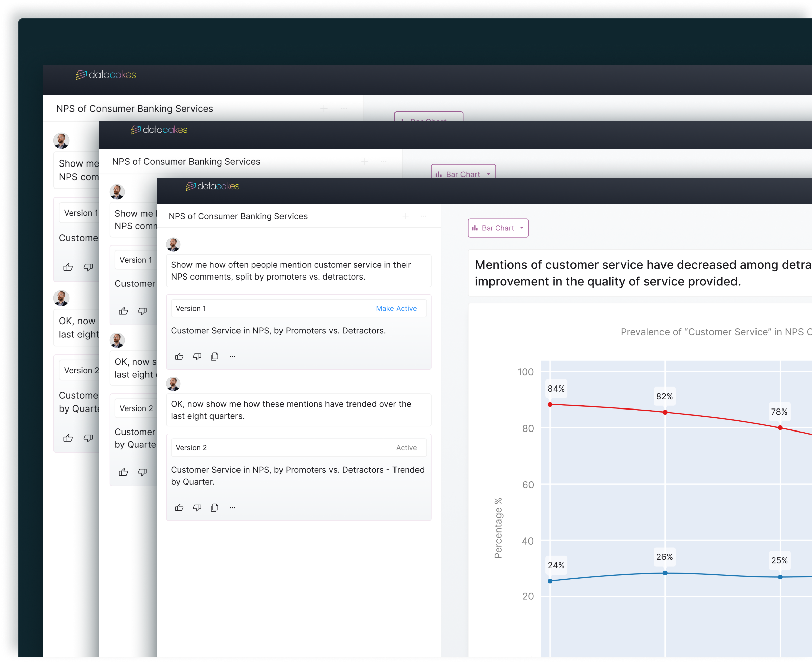Viewport: 812px width, 663px height.
Task: Open Bar Chart dropdown in middle window
Action: click(x=463, y=174)
